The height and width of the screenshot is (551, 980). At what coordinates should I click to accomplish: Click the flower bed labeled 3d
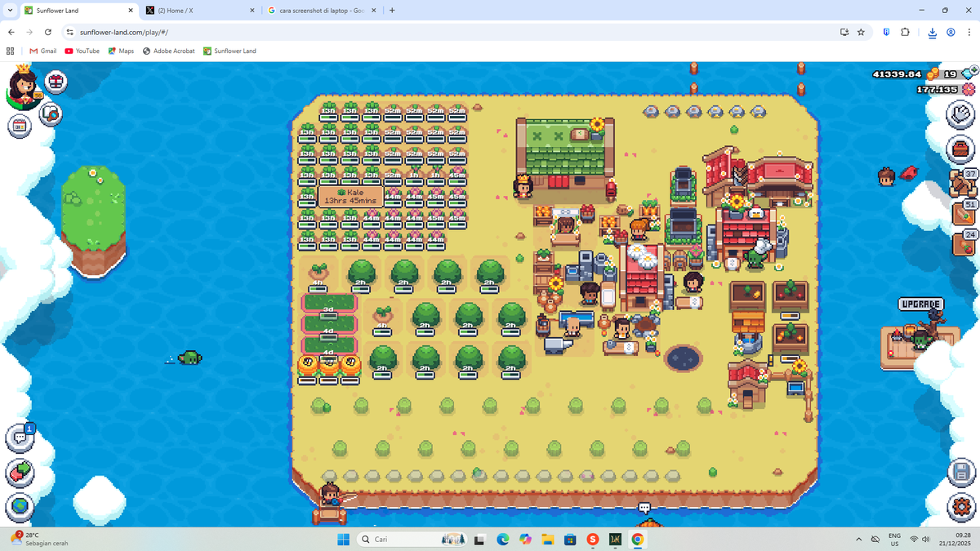pos(329,304)
